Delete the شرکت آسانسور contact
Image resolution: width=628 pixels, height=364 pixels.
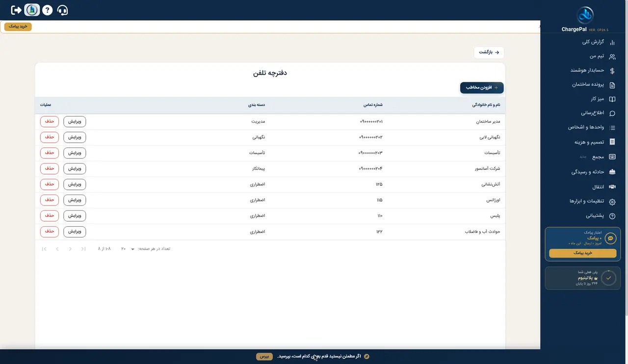50,169
